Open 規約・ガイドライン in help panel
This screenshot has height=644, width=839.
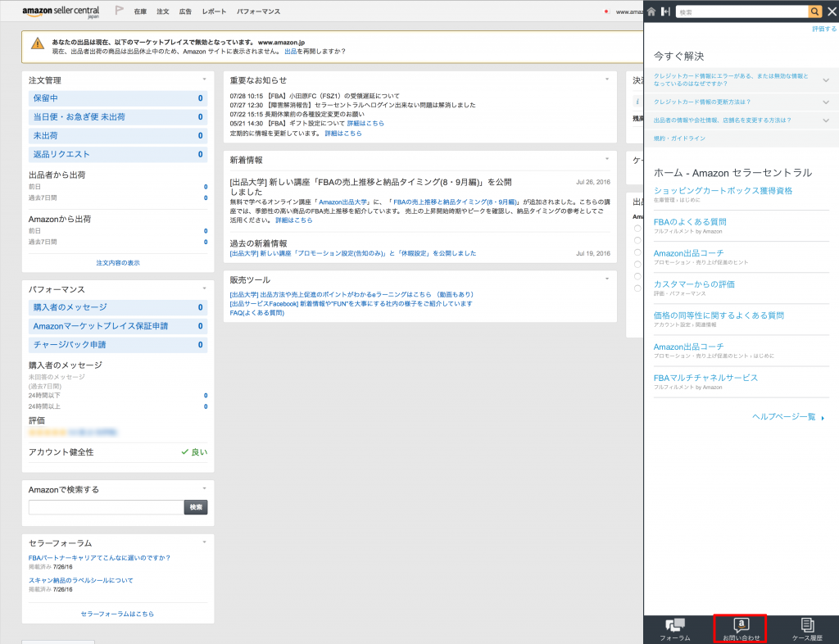(679, 138)
